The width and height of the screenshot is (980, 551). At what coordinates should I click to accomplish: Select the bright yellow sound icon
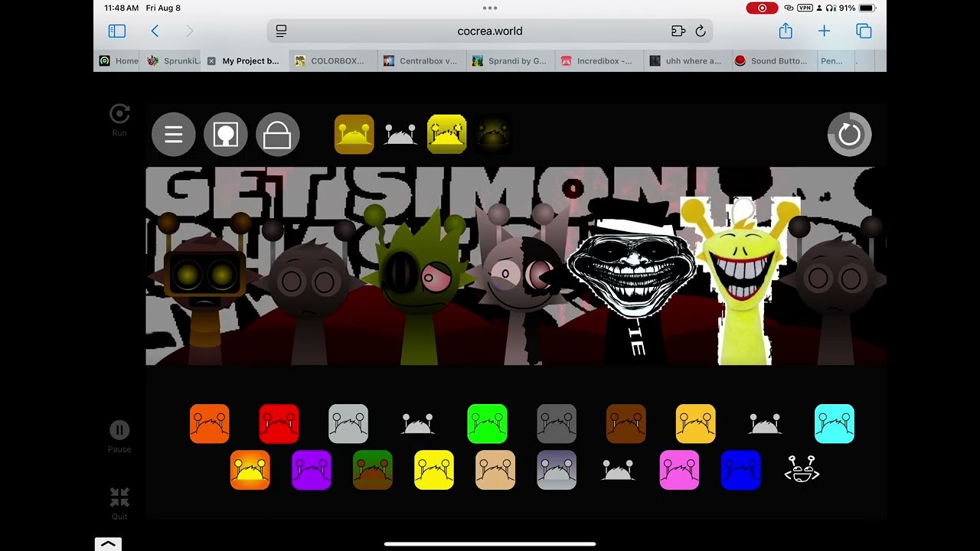tap(434, 470)
